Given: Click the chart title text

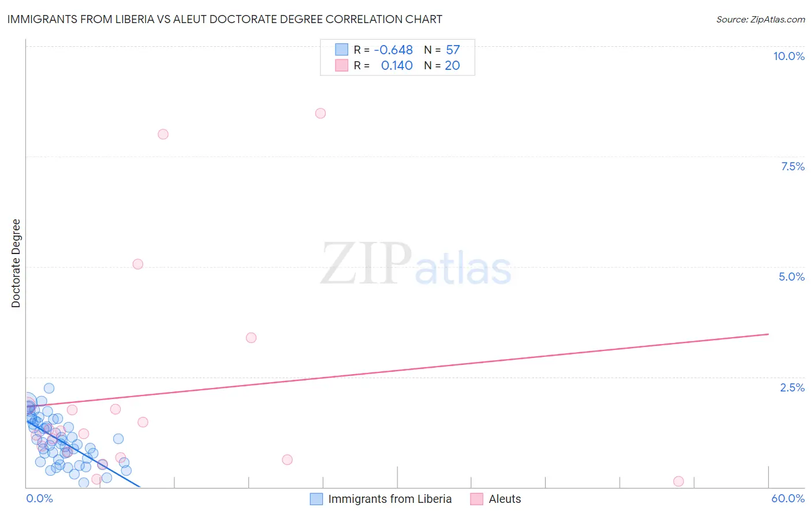Looking at the screenshot, I should (x=225, y=19).
